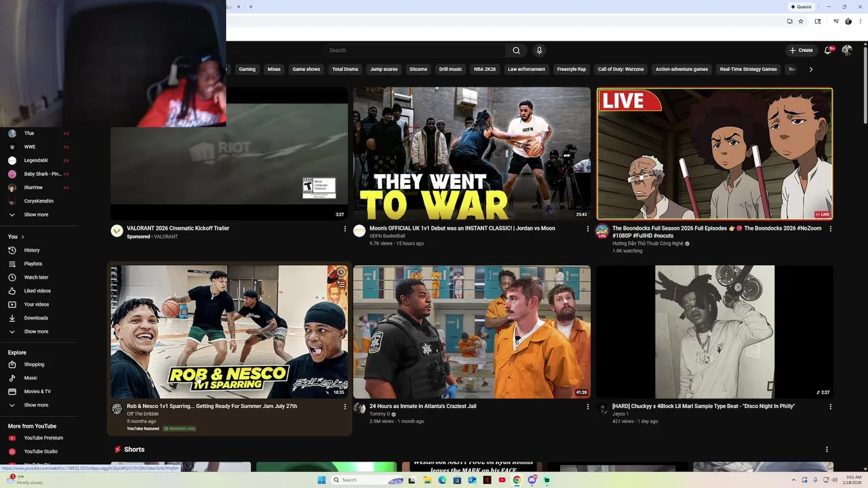Click the Windows Start button
This screenshot has height=488, width=868.
point(321,480)
